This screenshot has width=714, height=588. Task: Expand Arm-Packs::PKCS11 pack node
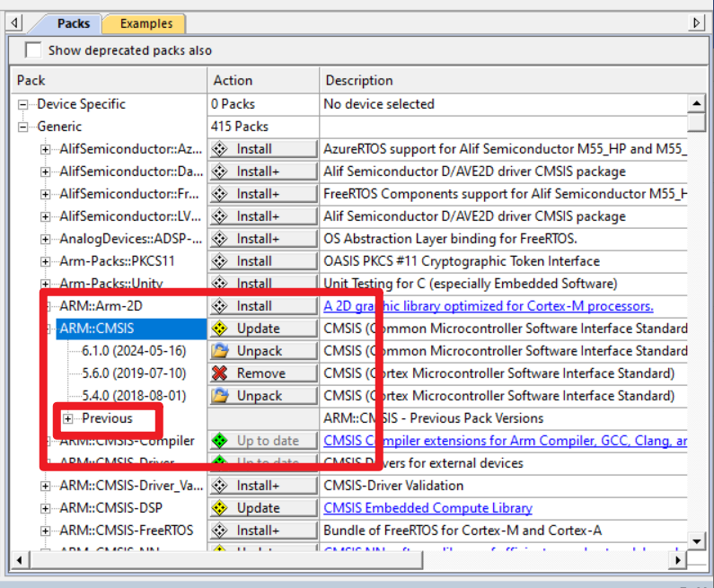click(45, 262)
